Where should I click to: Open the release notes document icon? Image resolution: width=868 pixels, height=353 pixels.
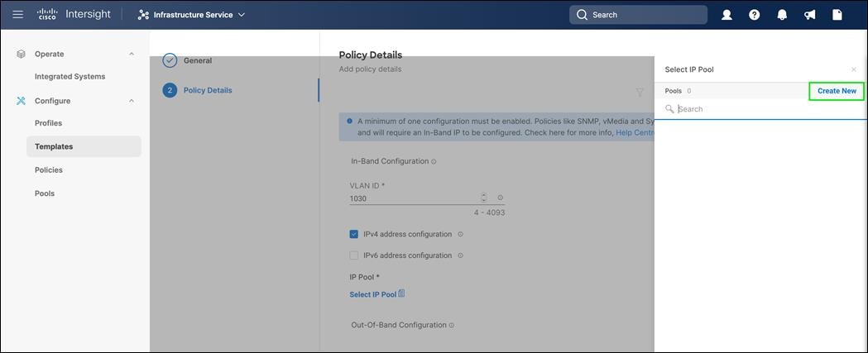tap(837, 15)
